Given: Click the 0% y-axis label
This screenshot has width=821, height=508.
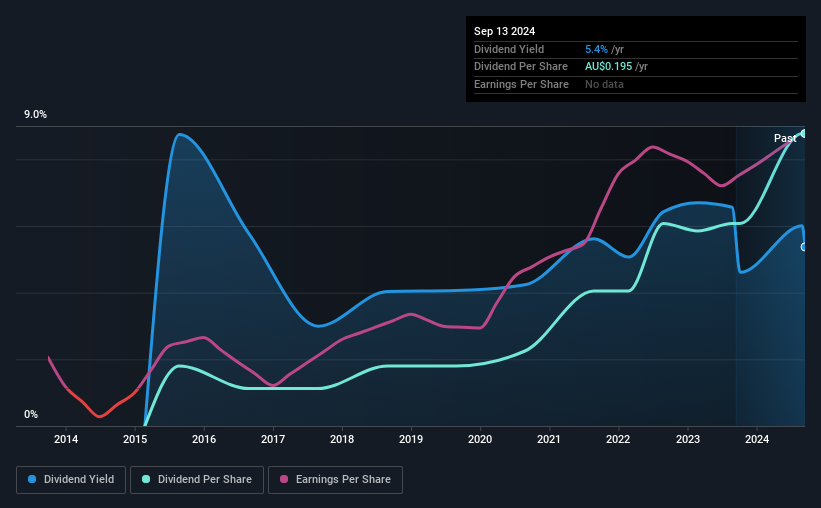Looking at the screenshot, I should click(x=31, y=414).
